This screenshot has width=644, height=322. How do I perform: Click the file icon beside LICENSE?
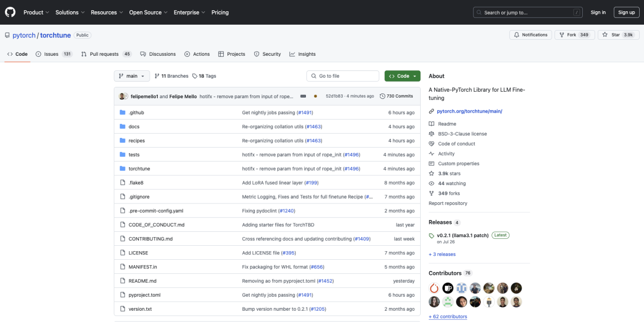tap(122, 253)
